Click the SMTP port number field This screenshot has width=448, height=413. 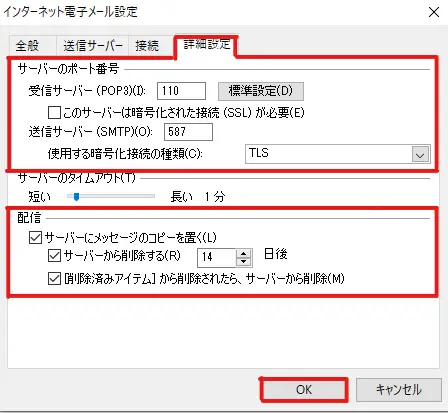188,132
